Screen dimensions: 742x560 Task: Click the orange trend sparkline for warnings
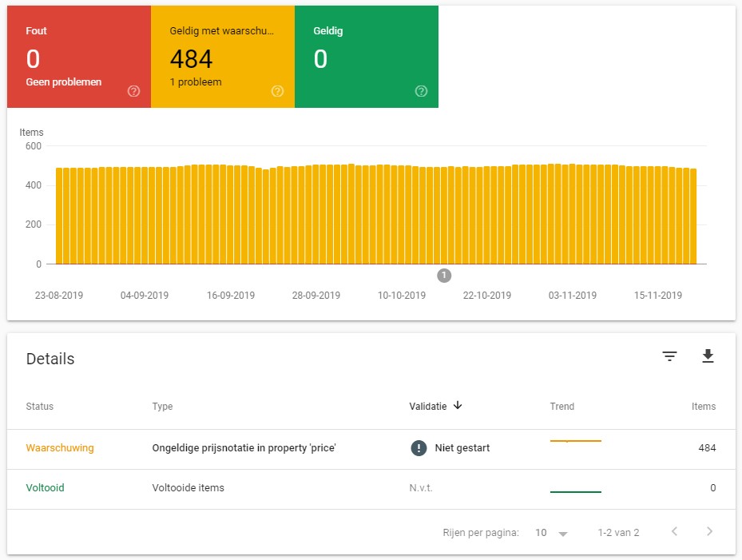pos(575,441)
